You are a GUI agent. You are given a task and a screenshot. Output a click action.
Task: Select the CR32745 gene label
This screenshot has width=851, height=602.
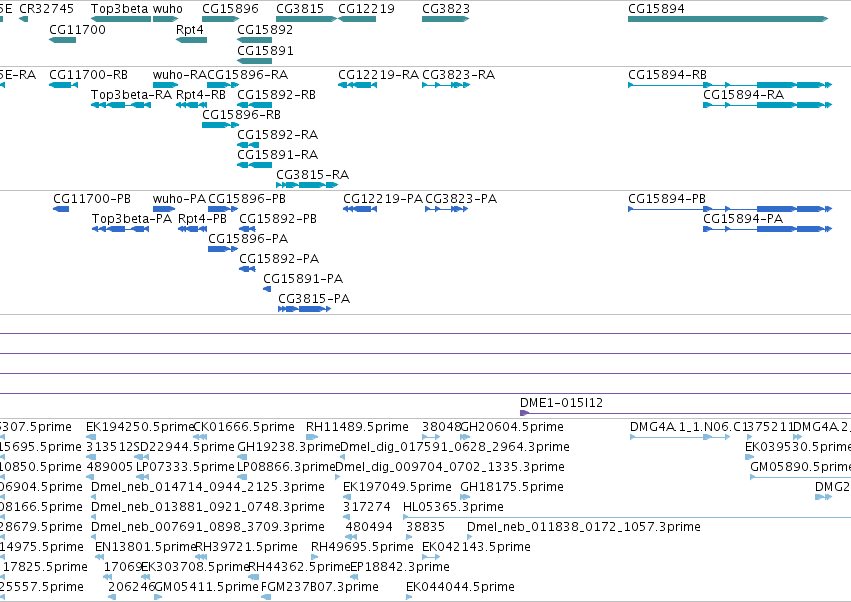(46, 9)
